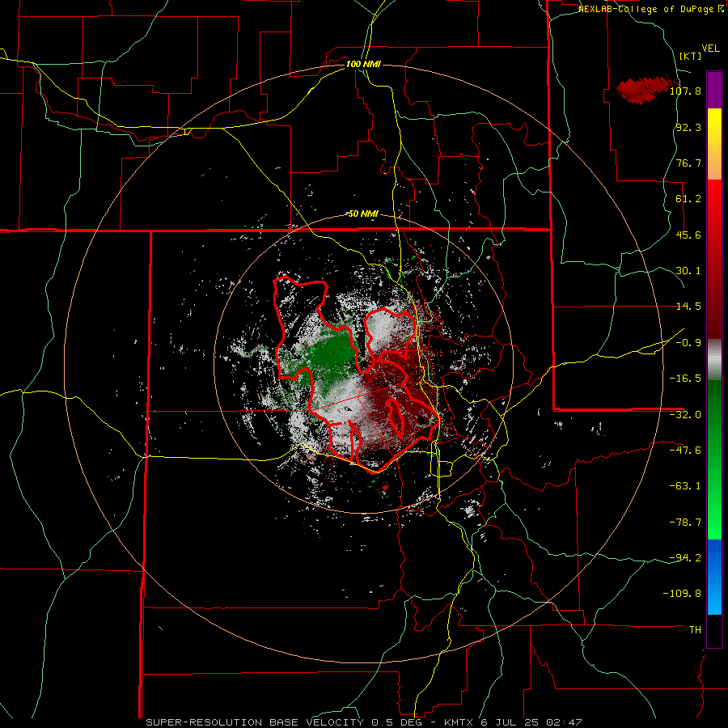Screen dimensions: 728x728
Task: Click the -78.7 scale value
Action: (x=685, y=523)
